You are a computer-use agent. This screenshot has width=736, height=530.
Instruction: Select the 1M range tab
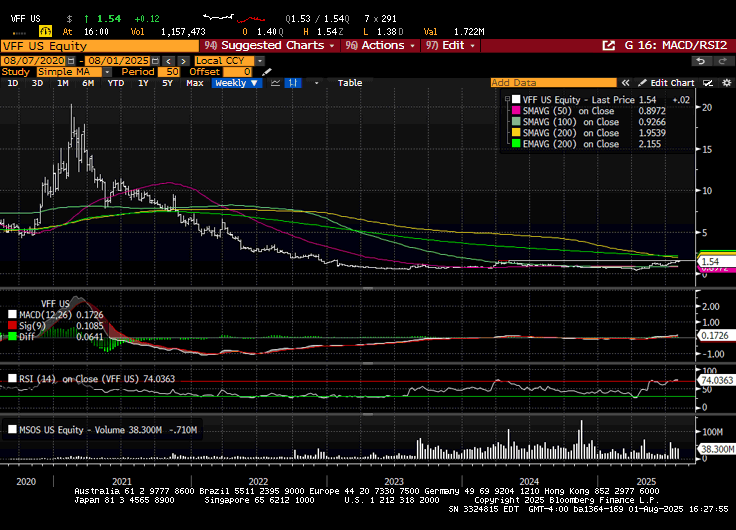[x=62, y=83]
